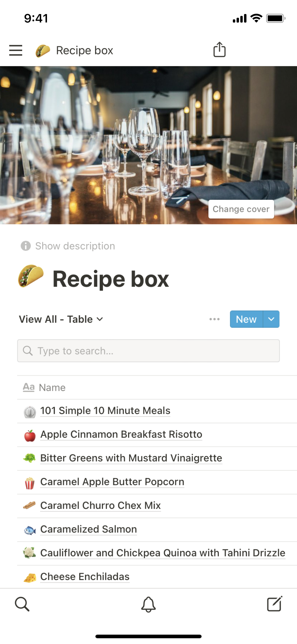Tap the share icon at the top

(x=219, y=50)
